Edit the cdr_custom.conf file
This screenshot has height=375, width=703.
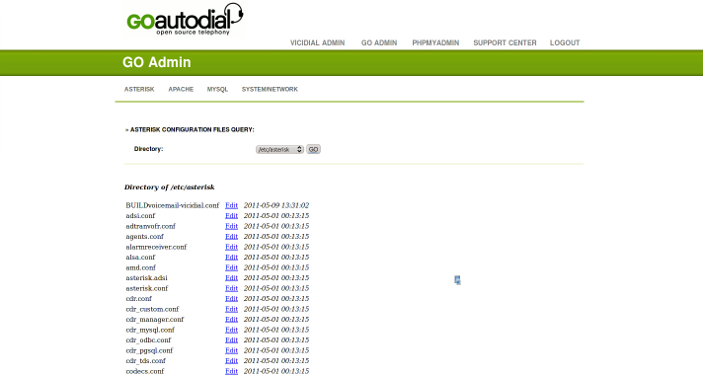click(231, 309)
